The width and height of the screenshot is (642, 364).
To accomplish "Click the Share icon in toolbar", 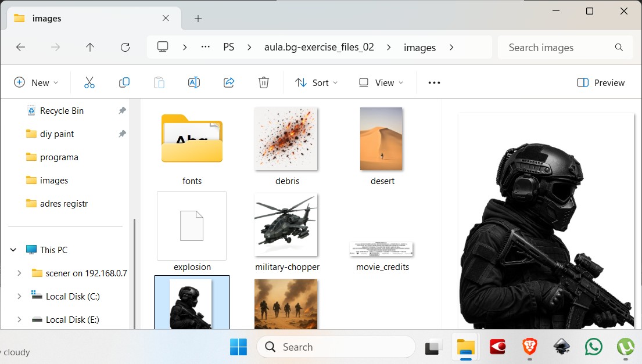I will point(229,82).
